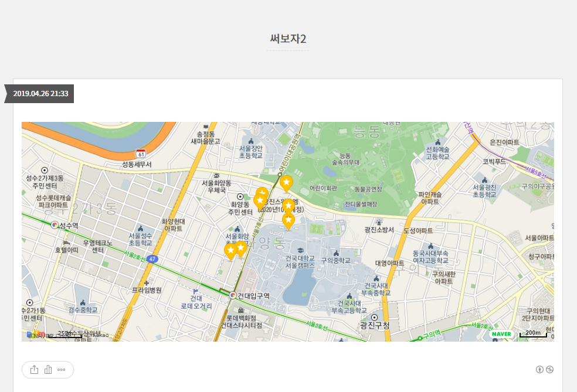Screen dimensions: 577x392
Task: Open the statistics bar-chart icon
Action: (x=48, y=370)
